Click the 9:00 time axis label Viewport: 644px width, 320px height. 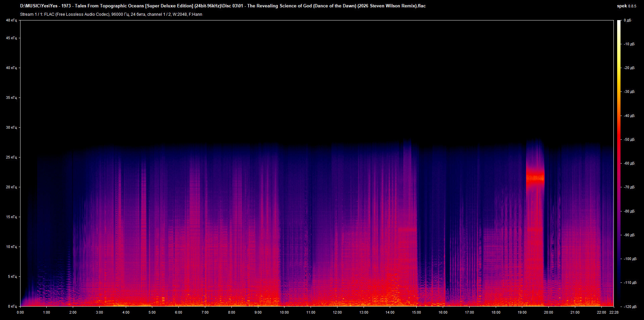pyautogui.click(x=258, y=313)
